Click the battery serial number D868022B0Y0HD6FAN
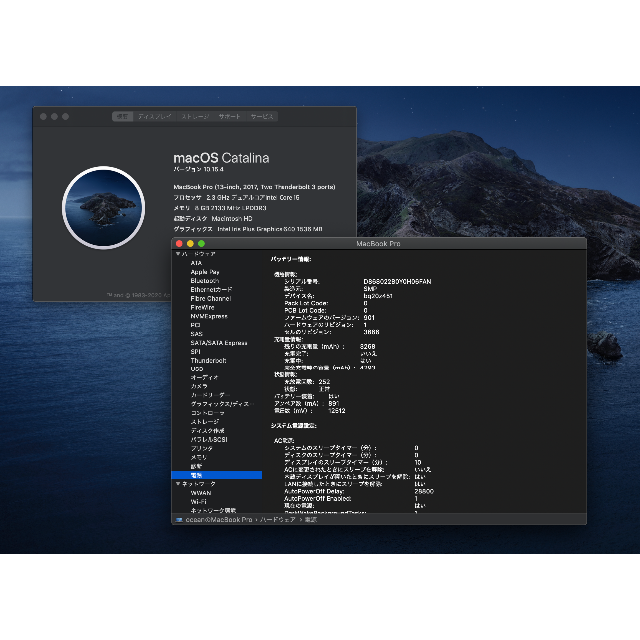Screen dimensions: 640x640 pos(397,282)
